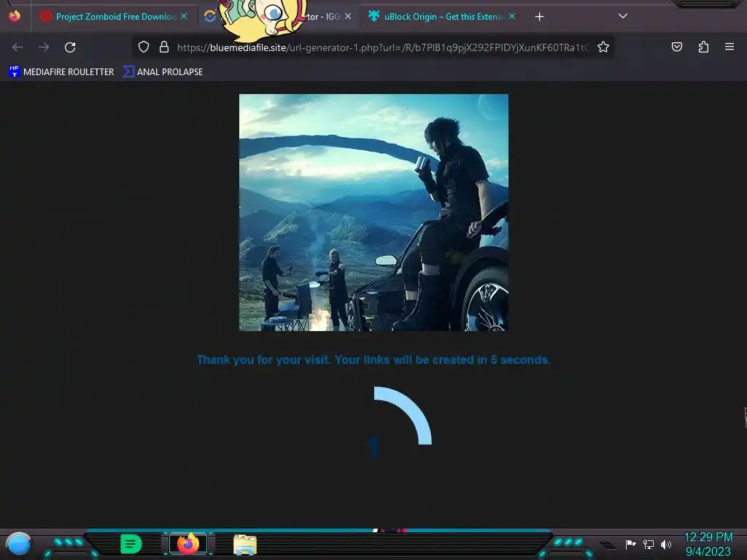747x560 pixels.
Task: Show hidden tray icons area
Action: click(608, 545)
